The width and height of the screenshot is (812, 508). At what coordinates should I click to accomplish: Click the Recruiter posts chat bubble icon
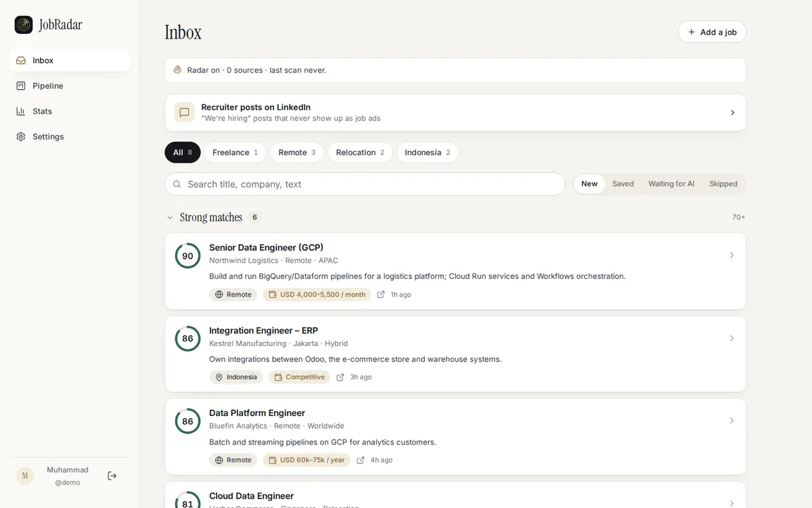click(x=184, y=112)
